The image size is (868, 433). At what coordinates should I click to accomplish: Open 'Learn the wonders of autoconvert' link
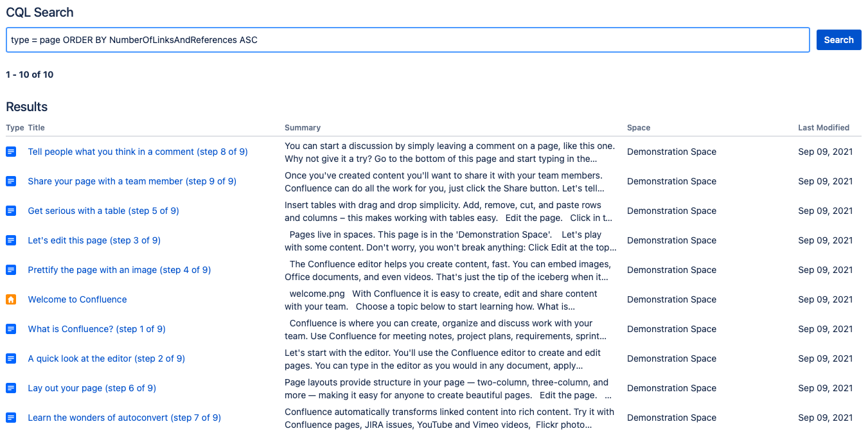(125, 418)
